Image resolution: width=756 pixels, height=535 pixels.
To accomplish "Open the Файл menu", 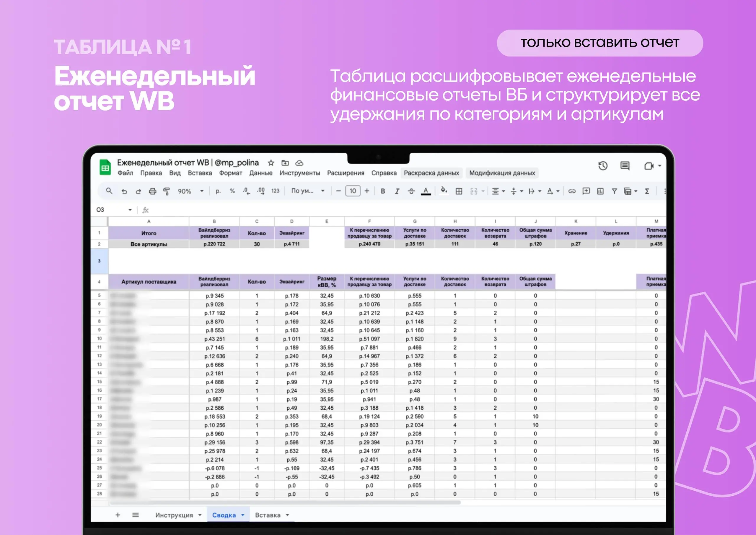I will tap(125, 173).
